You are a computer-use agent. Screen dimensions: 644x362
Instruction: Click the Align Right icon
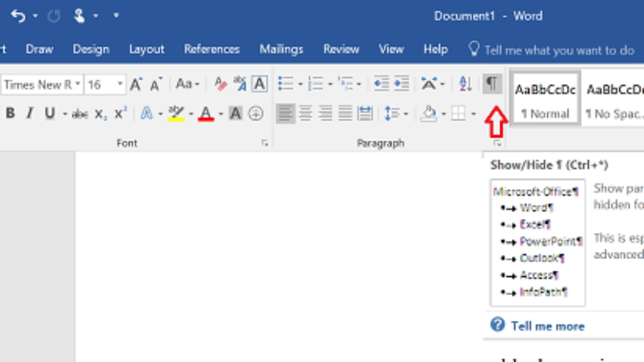[x=326, y=113]
